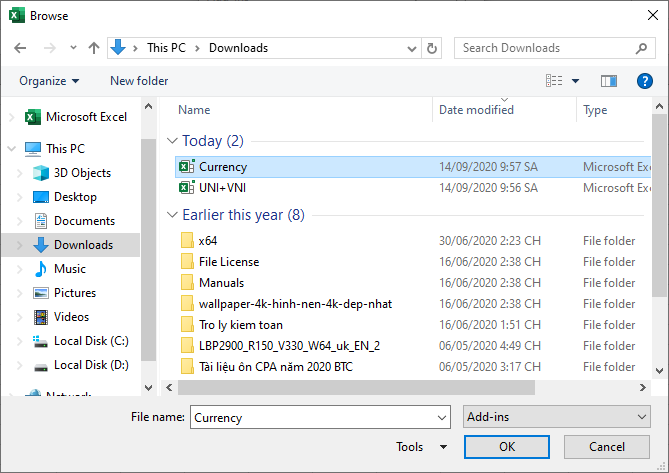Image resolution: width=669 pixels, height=473 pixels.
Task: Open the Organize menu
Action: [x=48, y=81]
